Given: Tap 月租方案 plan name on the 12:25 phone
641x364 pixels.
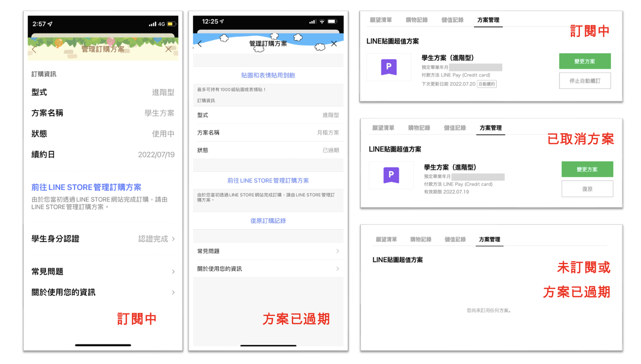Looking at the screenshot, I should click(328, 133).
